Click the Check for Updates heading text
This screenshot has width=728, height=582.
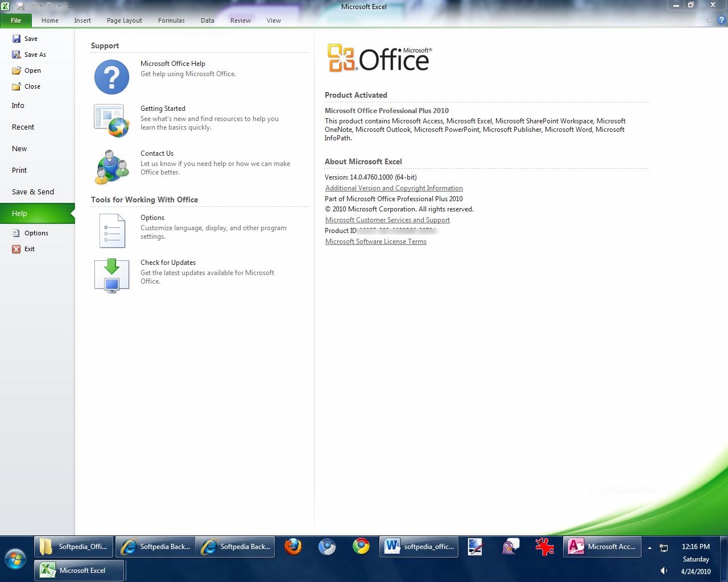tap(168, 263)
